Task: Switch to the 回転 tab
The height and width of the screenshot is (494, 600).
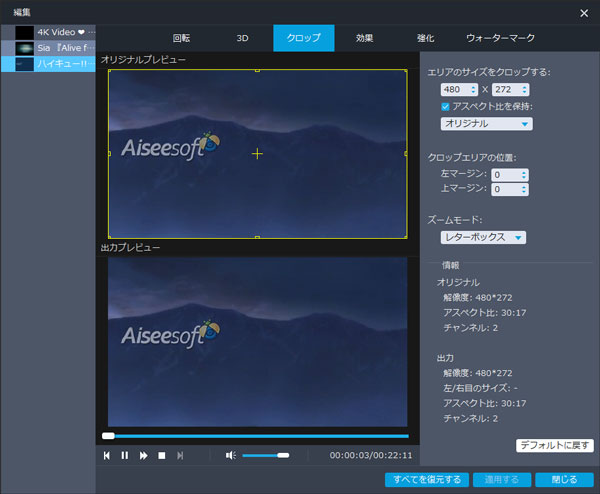Action: [181, 38]
